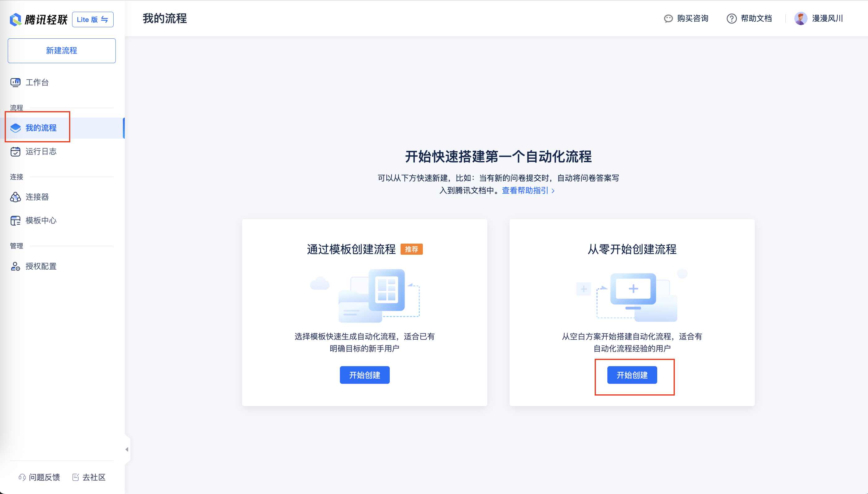Click the 帮助文档 question mark icon
The height and width of the screenshot is (494, 868).
click(x=731, y=19)
